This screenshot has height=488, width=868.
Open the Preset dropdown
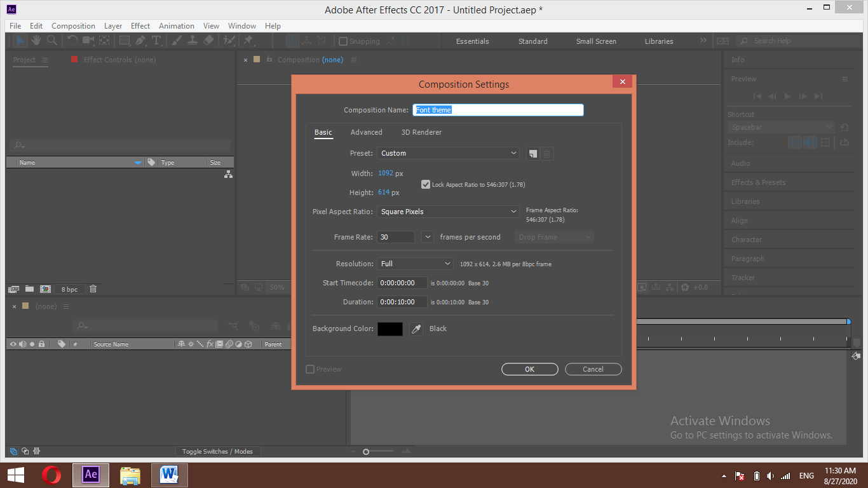click(x=448, y=153)
